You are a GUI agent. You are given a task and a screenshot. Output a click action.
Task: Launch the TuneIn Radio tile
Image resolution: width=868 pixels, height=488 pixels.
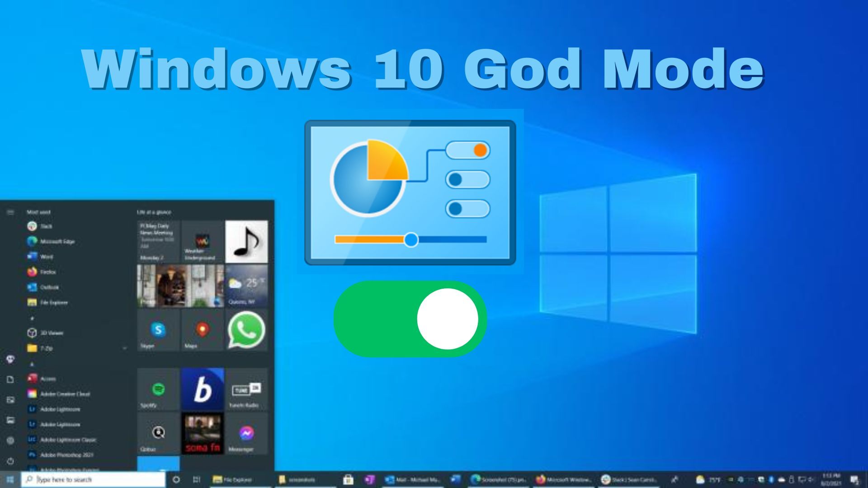(246, 389)
